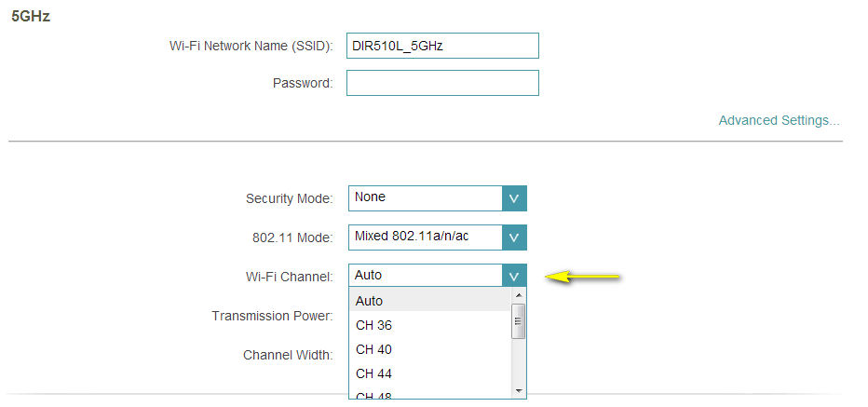The height and width of the screenshot is (407, 868).
Task: Collapse the Wi-Fi Channel dropdown arrow
Action: (514, 276)
